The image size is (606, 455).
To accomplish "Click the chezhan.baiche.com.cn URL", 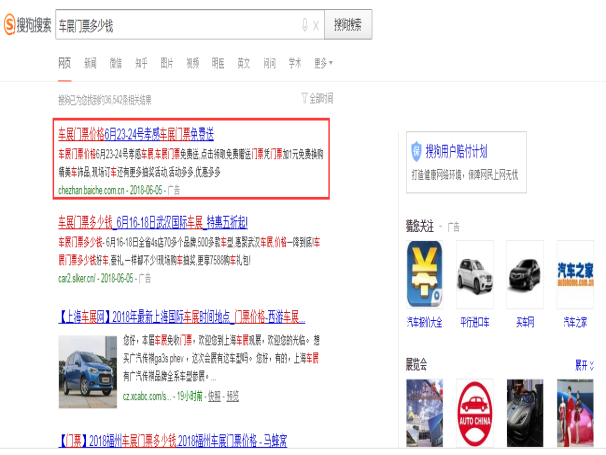I will 91,190.
